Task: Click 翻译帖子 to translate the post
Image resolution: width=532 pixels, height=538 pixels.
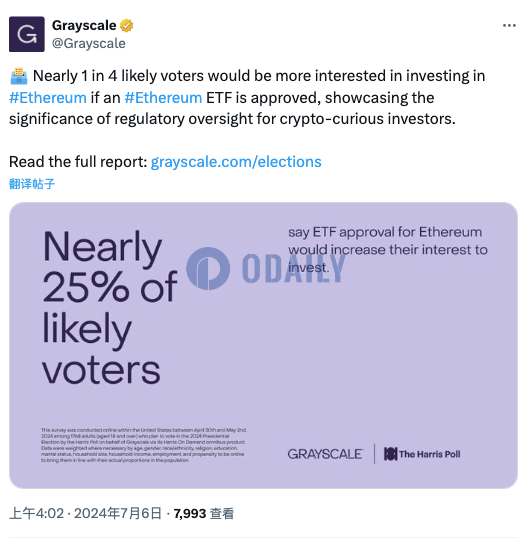Action: point(32,184)
